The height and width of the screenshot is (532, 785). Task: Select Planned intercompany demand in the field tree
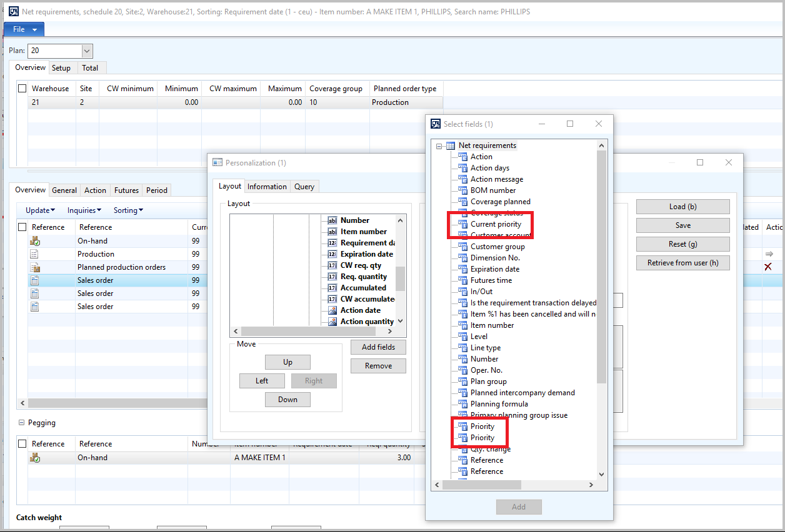[522, 393]
